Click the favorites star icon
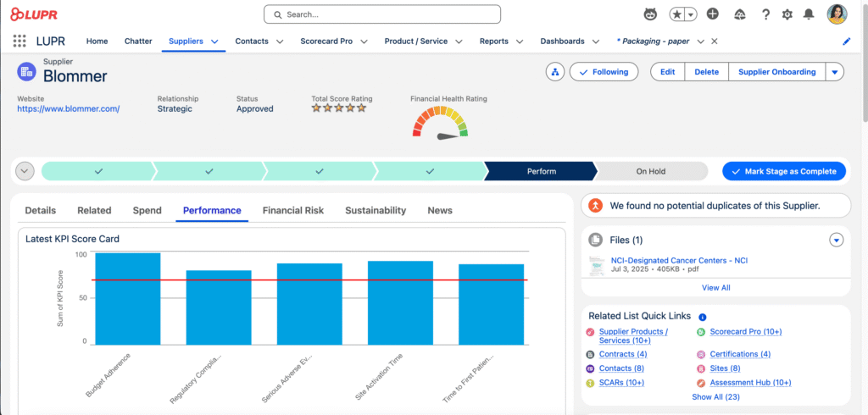This screenshot has height=415, width=868. pos(677,14)
